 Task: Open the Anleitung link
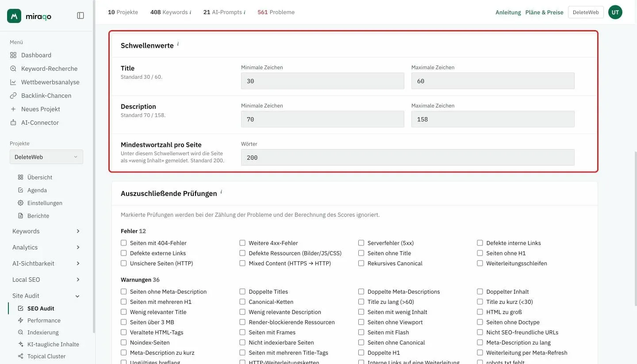coord(508,12)
